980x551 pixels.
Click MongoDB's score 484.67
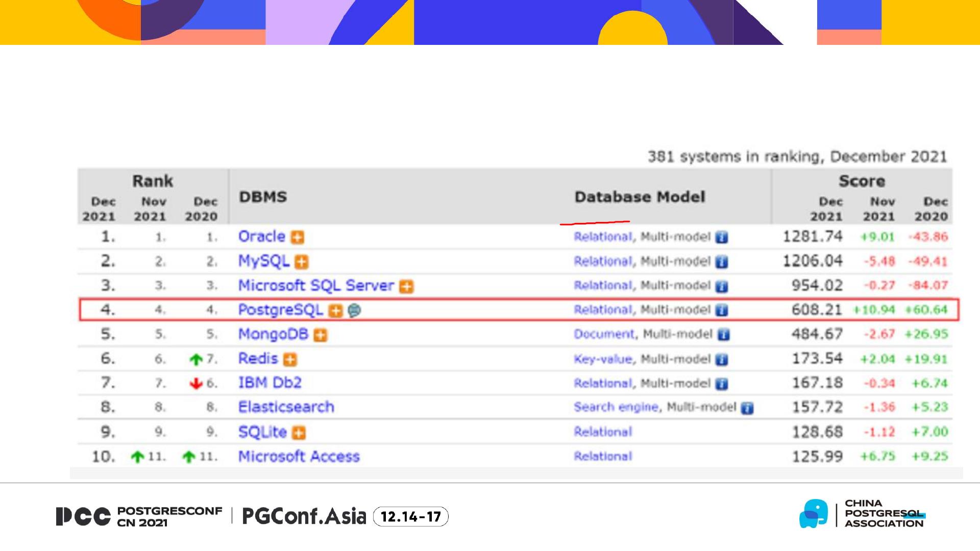817,334
